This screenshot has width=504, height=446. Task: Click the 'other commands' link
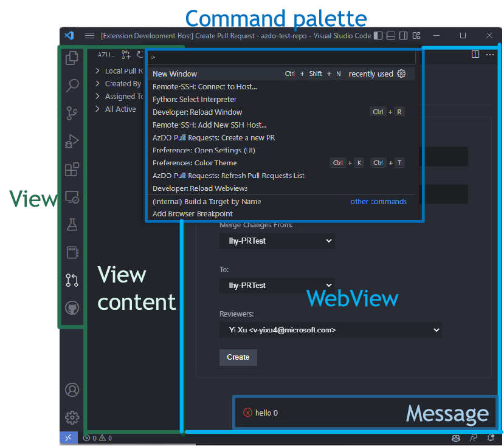coord(378,202)
